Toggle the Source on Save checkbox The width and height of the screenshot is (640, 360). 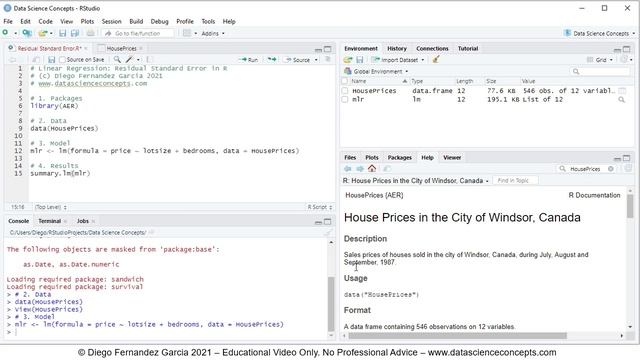point(62,60)
